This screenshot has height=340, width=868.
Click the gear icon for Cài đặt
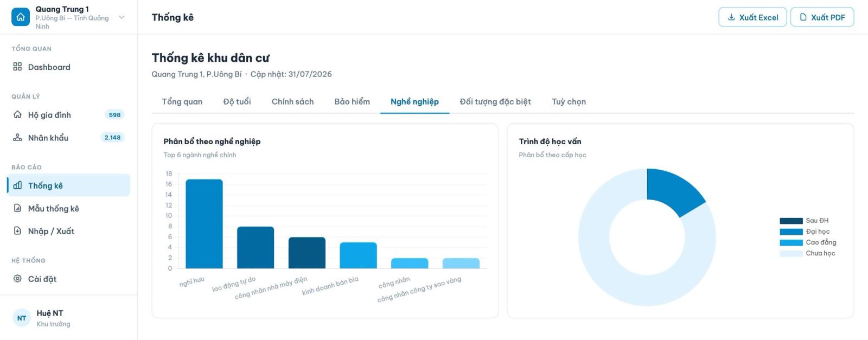pyautogui.click(x=17, y=279)
